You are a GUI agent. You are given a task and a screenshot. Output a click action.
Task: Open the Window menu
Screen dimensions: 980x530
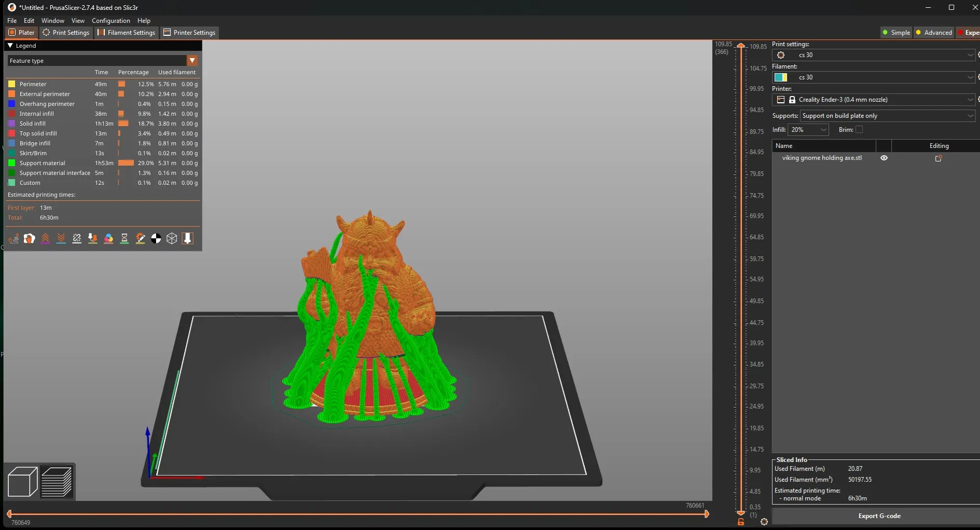pyautogui.click(x=53, y=21)
